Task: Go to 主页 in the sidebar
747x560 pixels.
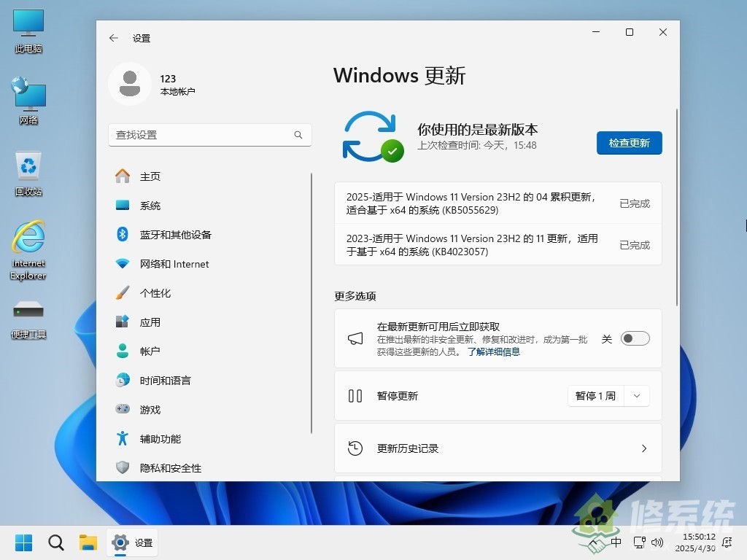Action: [151, 176]
